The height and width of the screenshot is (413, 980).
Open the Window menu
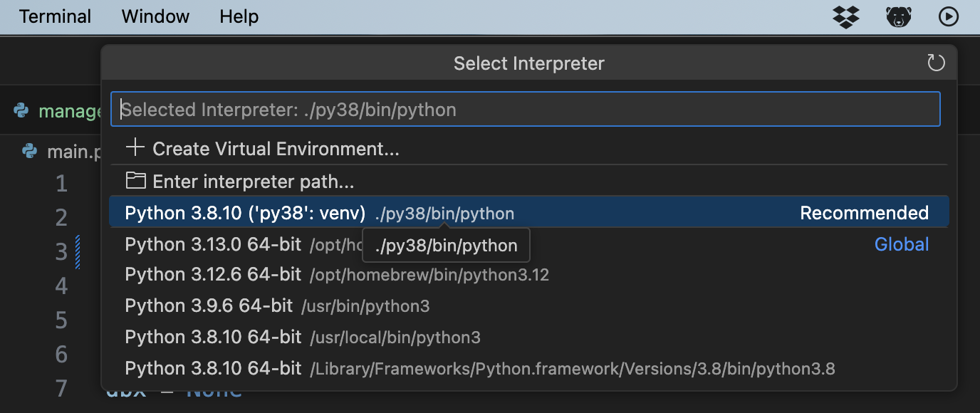coord(155,16)
